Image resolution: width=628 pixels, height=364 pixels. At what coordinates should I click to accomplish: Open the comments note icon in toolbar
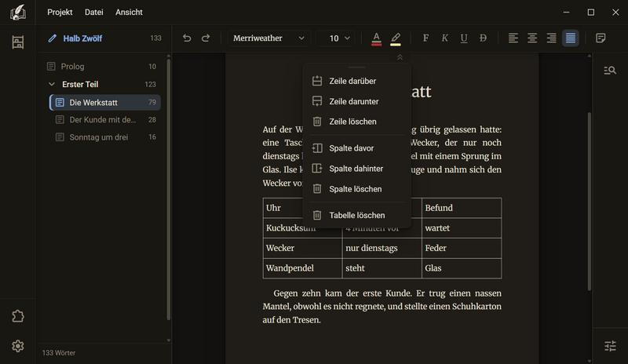(601, 38)
